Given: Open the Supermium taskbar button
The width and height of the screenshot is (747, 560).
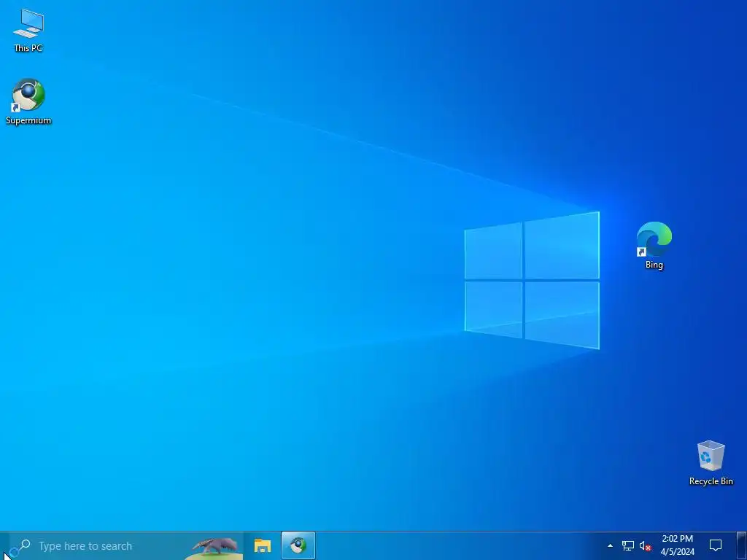Looking at the screenshot, I should [x=298, y=545].
